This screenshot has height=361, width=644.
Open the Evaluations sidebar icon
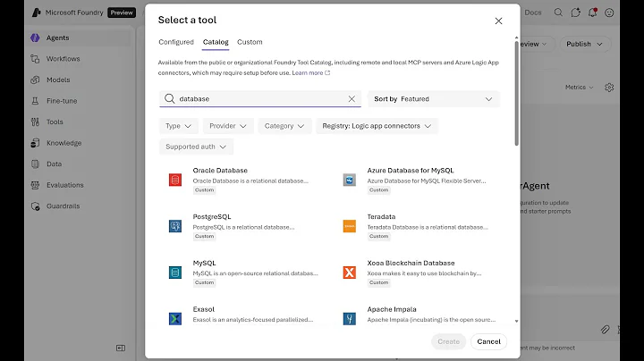35,185
